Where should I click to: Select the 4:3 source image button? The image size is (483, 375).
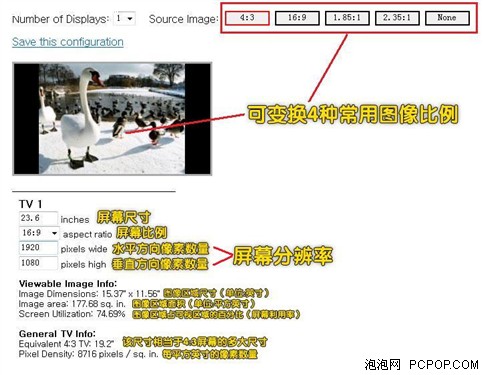pyautogui.click(x=247, y=18)
